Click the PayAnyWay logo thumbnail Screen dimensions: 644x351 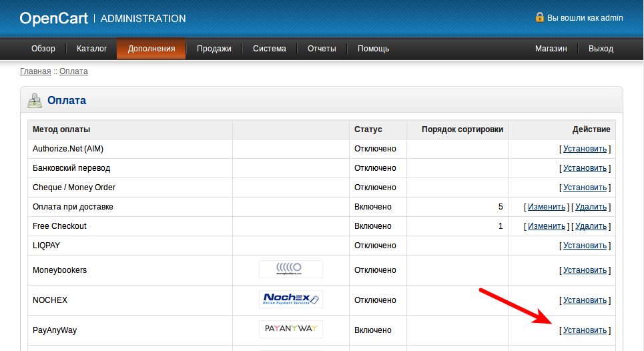[x=291, y=329]
